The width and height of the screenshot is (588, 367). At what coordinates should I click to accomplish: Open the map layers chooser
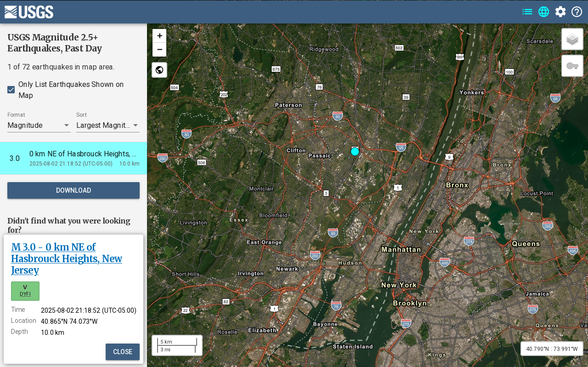coord(572,39)
